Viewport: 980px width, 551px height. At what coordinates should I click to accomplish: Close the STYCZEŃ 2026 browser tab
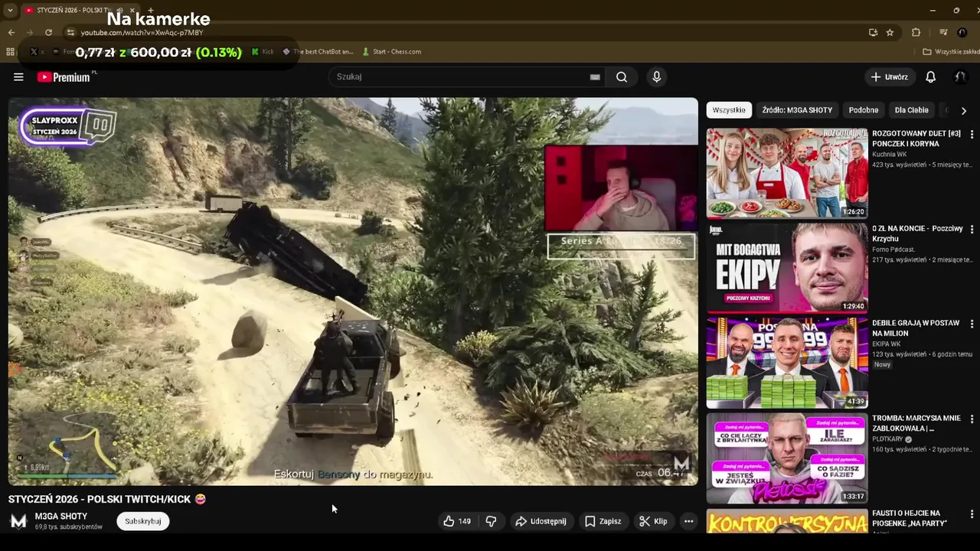coord(132,11)
